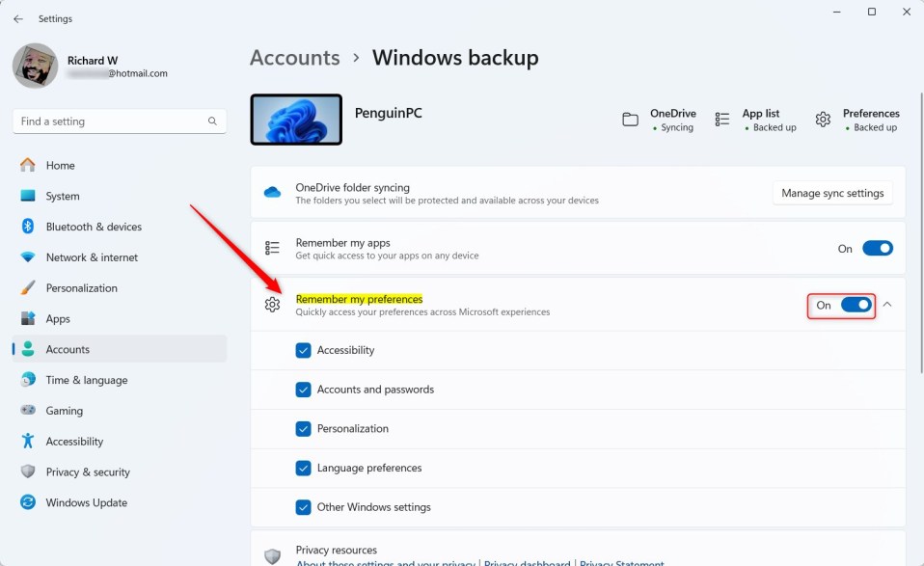
Task: Click the Gaming controller icon
Action: [28, 410]
